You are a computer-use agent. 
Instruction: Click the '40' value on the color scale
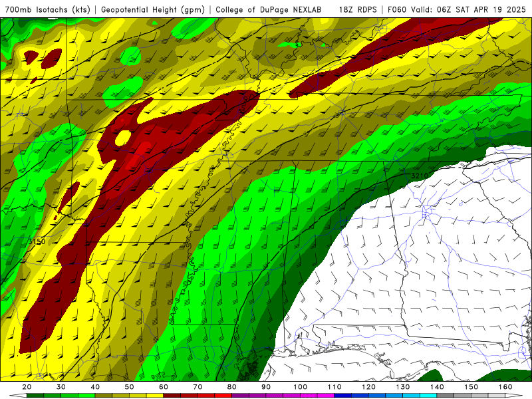95,387
